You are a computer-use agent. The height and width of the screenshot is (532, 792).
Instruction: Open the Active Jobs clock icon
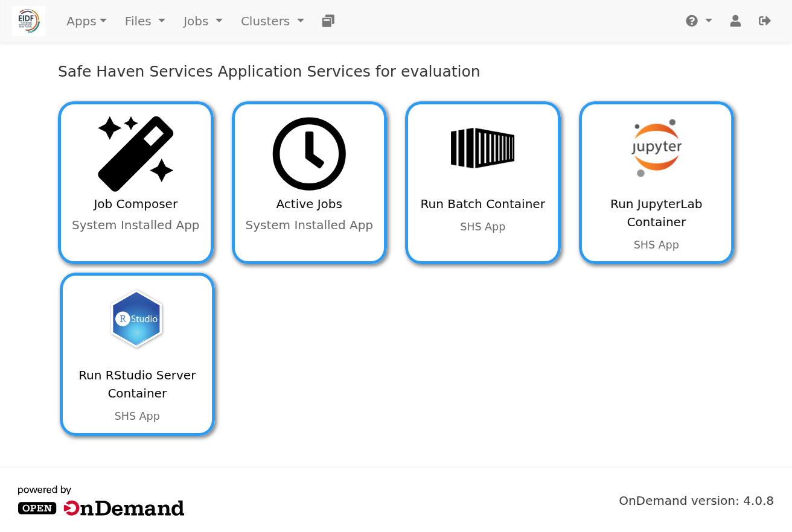click(x=309, y=154)
